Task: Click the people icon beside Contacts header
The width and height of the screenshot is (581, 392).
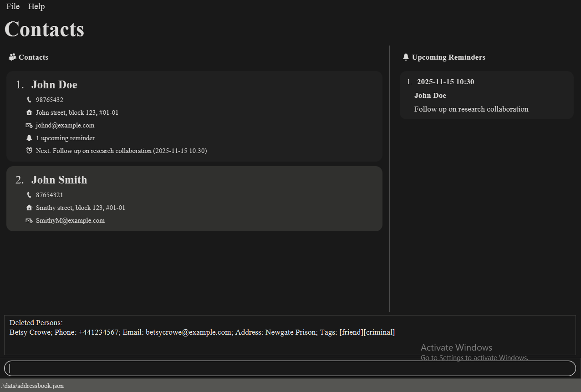Action: [12, 57]
